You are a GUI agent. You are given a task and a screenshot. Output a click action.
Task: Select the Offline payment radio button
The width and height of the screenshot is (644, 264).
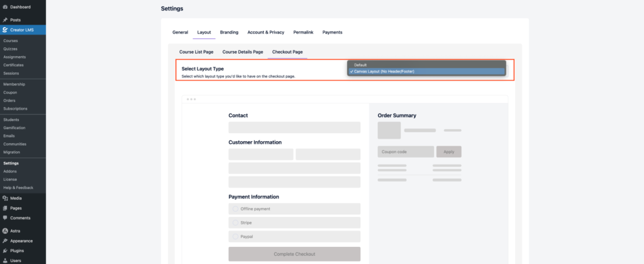tap(235, 209)
